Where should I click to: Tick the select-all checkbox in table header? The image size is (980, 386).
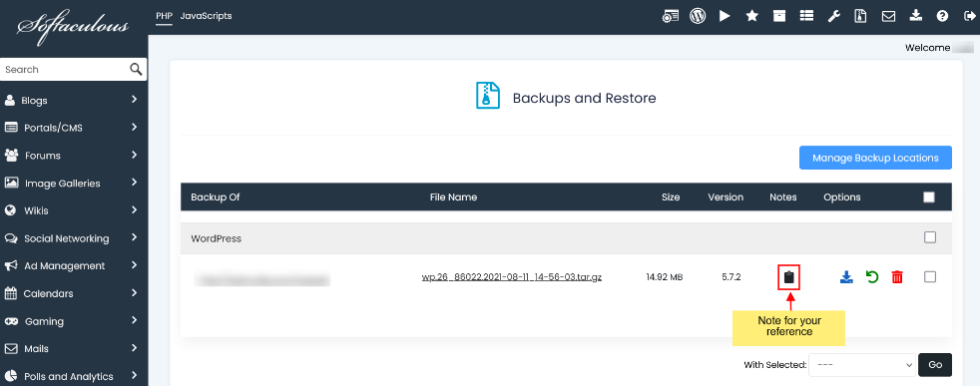929,197
